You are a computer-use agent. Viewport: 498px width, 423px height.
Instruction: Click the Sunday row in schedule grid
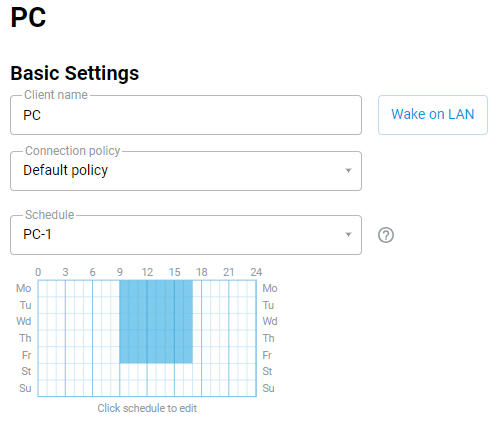(147, 388)
